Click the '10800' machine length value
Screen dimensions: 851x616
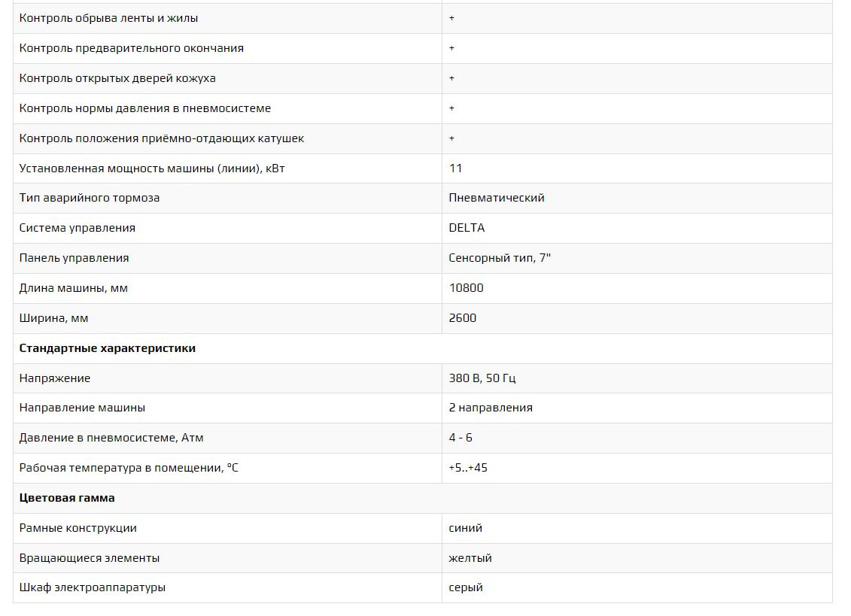coord(466,288)
